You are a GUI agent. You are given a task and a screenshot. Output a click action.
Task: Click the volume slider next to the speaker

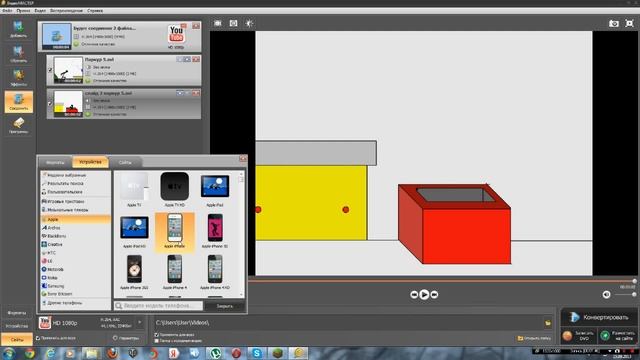[x=624, y=294]
